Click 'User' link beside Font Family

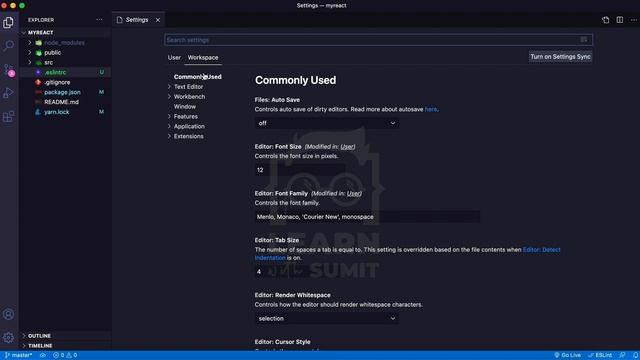pos(354,193)
